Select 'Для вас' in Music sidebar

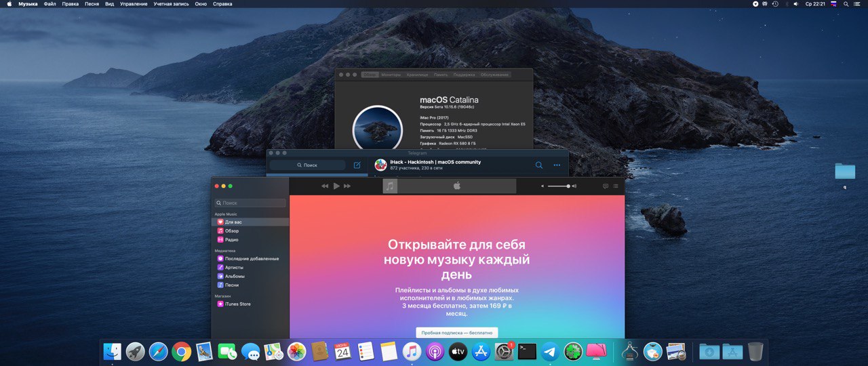(250, 222)
